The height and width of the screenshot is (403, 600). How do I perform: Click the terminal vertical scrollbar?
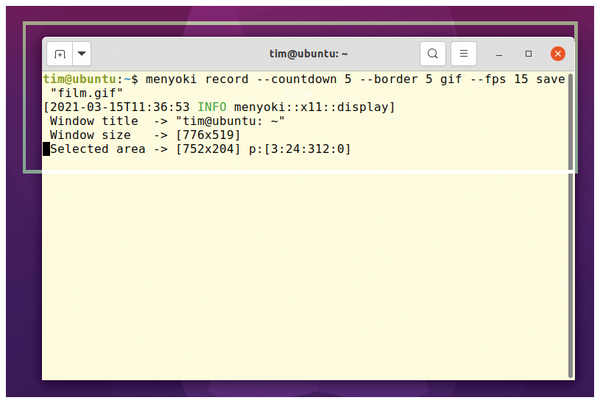[571, 226]
